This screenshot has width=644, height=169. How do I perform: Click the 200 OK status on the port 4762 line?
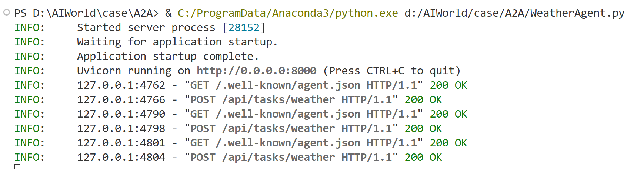pos(448,85)
